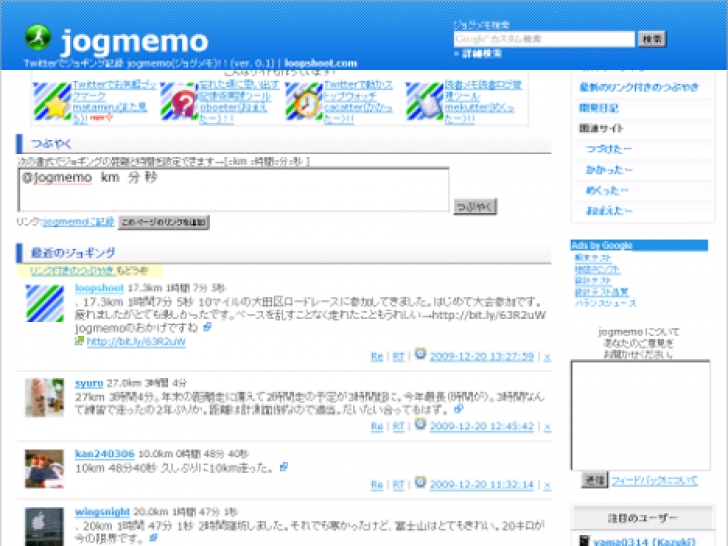Open the fourth related site link in sidebar
Viewport: 728px width, 546px height.
coord(609,211)
